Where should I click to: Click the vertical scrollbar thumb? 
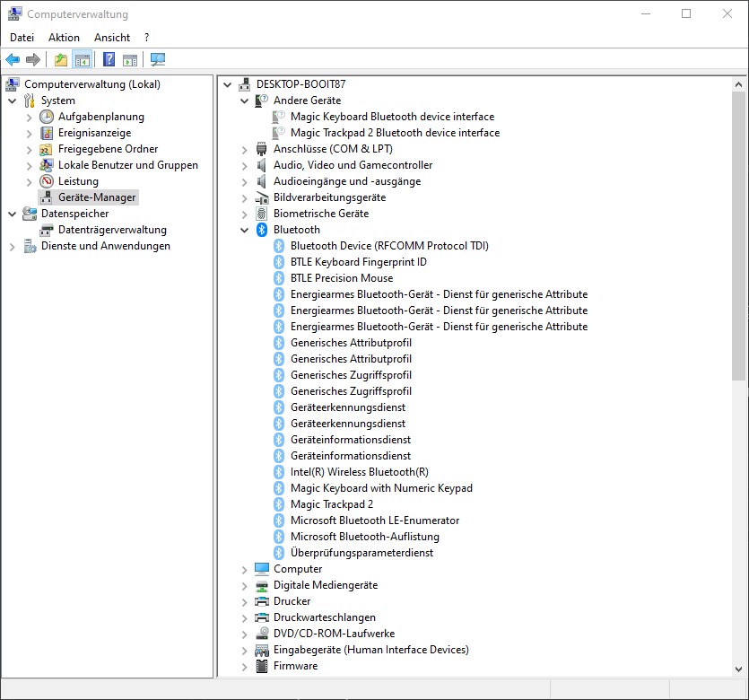(x=738, y=236)
